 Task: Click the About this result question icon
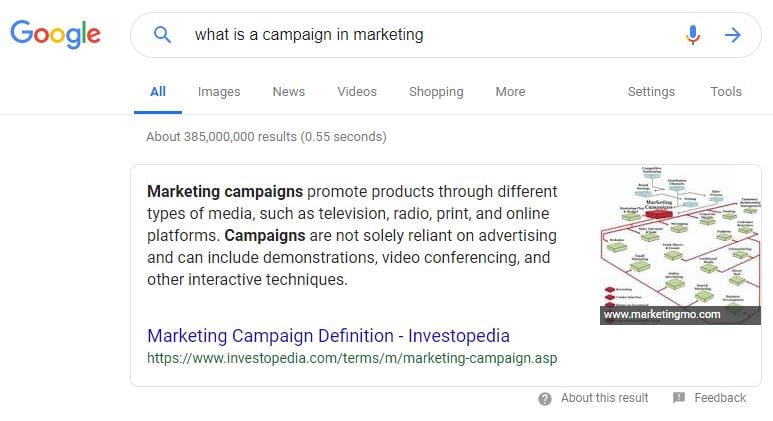545,398
